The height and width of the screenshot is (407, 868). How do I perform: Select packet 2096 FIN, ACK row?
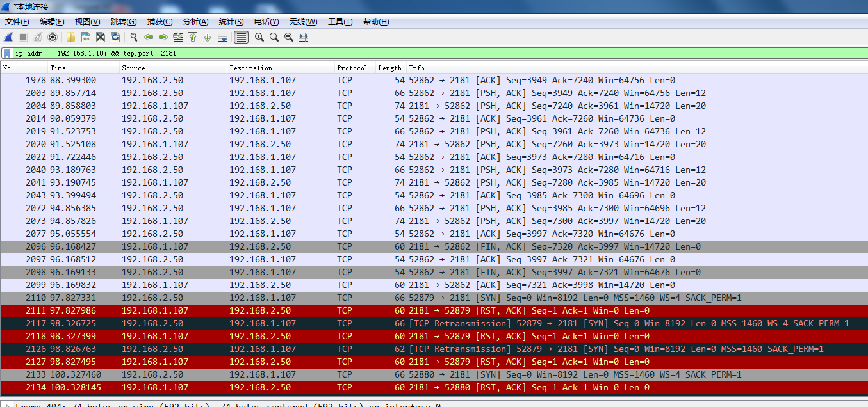434,246
